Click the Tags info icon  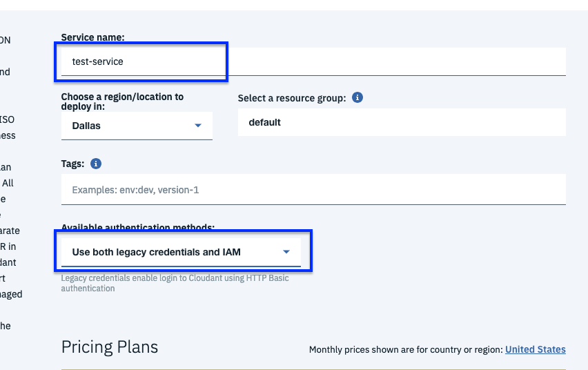(x=96, y=164)
